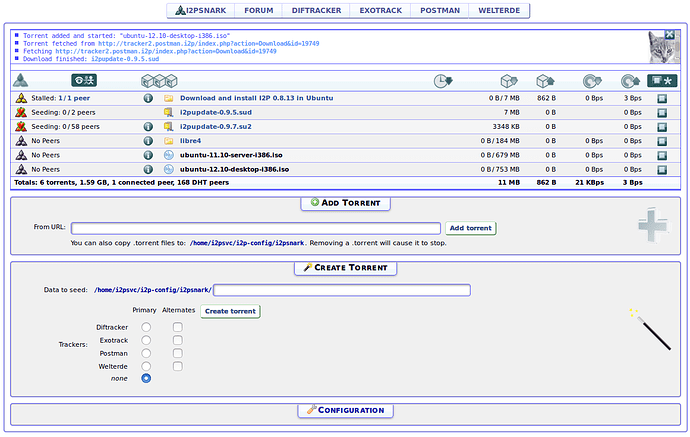Click the status sort icon in table header

pos(21,81)
